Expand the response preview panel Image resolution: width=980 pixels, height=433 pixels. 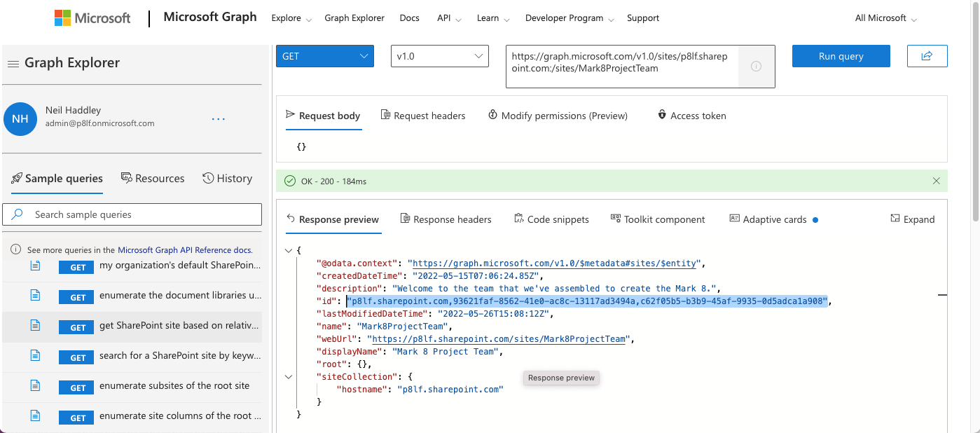(x=912, y=219)
